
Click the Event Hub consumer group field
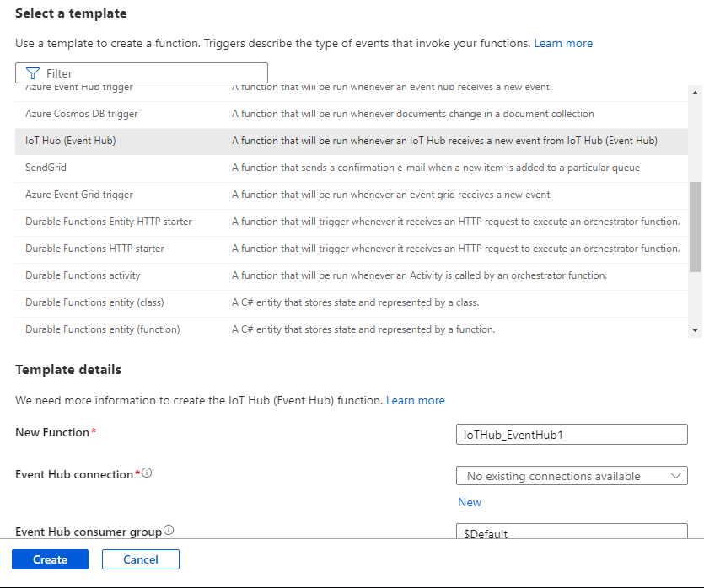pyautogui.click(x=572, y=532)
